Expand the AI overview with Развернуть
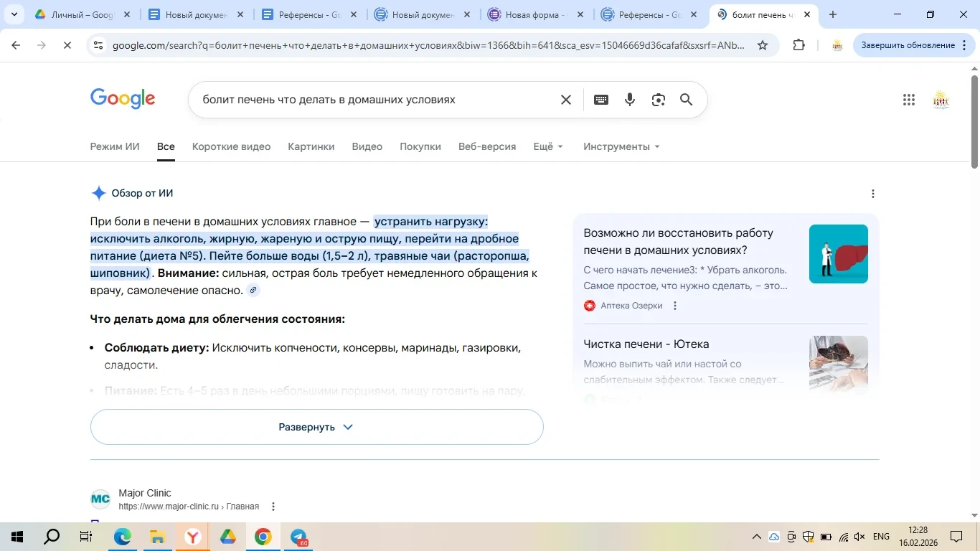Viewport: 980px width, 551px height. 316,427
